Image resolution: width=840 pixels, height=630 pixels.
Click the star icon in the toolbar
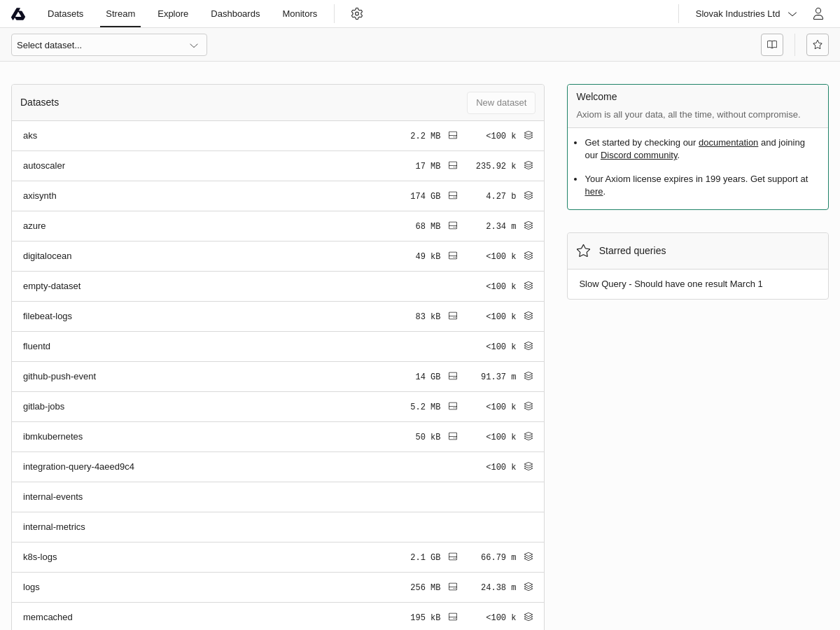[x=818, y=45]
